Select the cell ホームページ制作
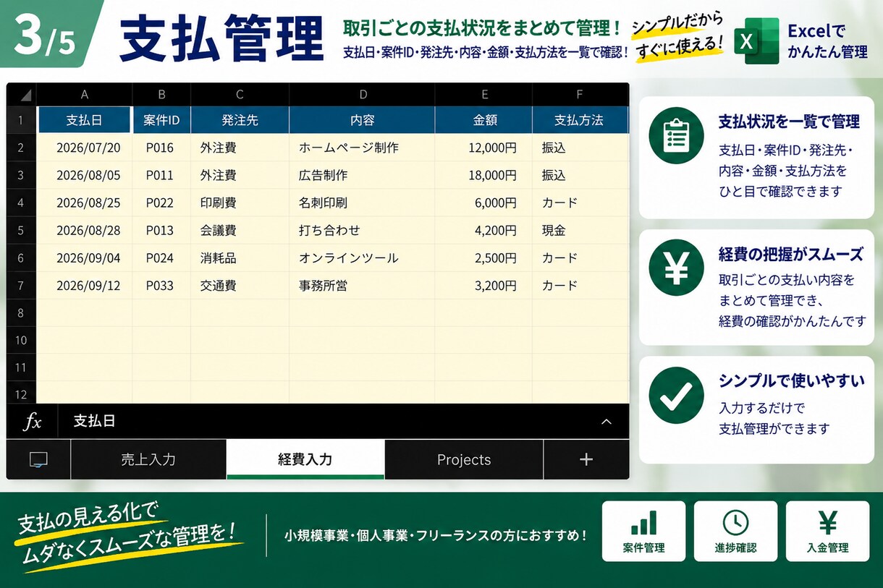The width and height of the screenshot is (883, 588). coord(362,148)
